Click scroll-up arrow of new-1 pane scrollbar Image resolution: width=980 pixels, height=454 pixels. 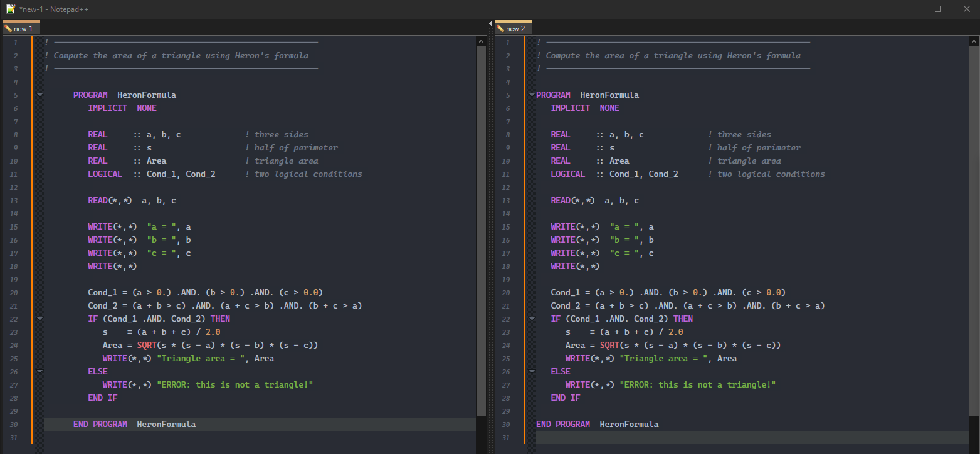point(481,41)
